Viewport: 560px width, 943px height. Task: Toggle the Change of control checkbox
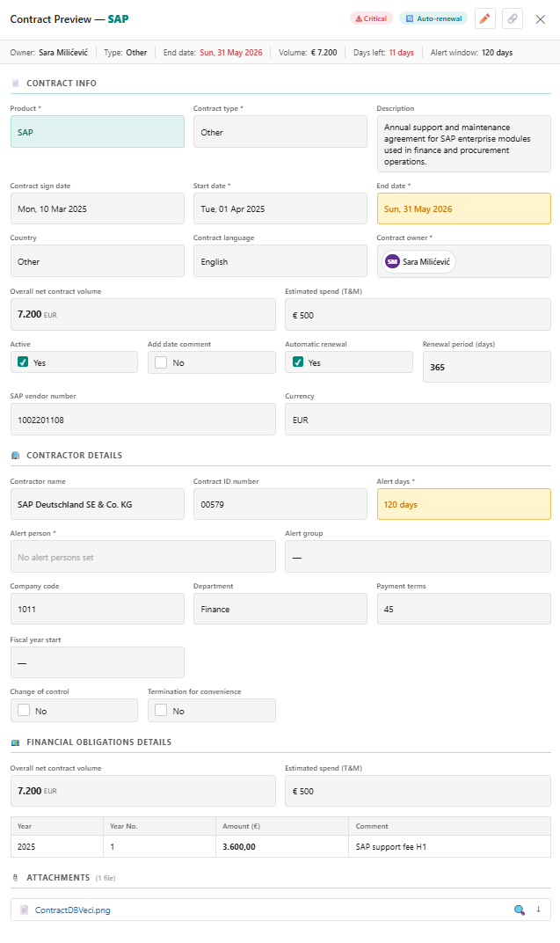[24, 710]
